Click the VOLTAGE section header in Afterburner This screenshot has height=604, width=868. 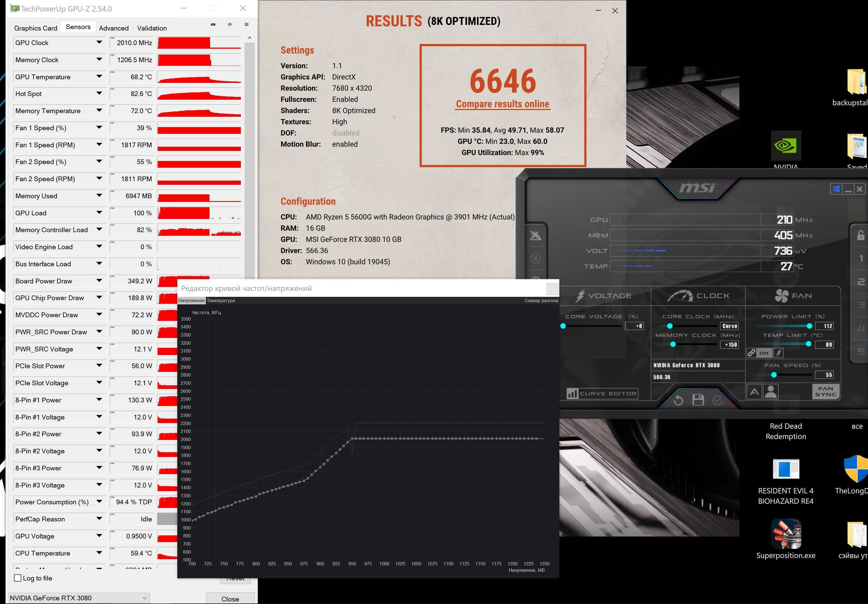tap(603, 296)
